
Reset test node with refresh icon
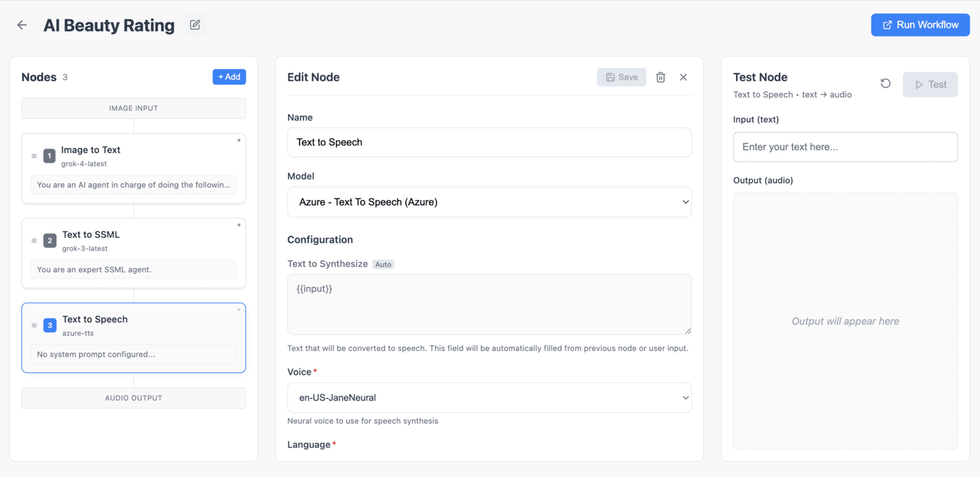click(885, 84)
